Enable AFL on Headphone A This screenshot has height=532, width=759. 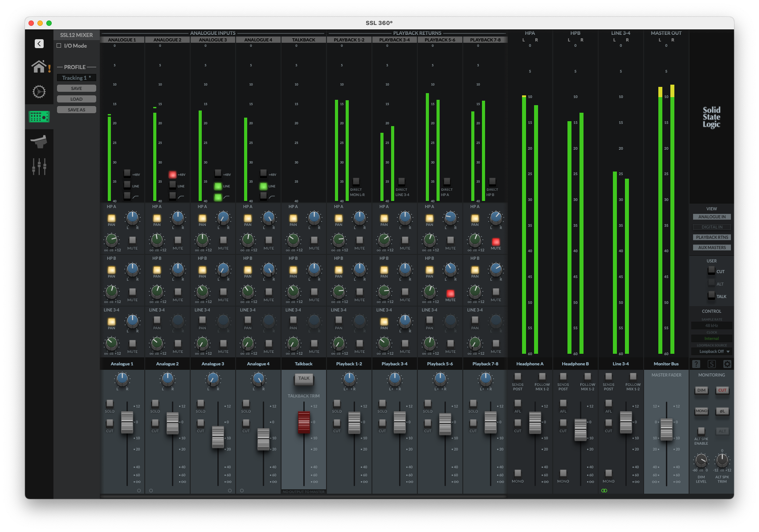click(518, 403)
